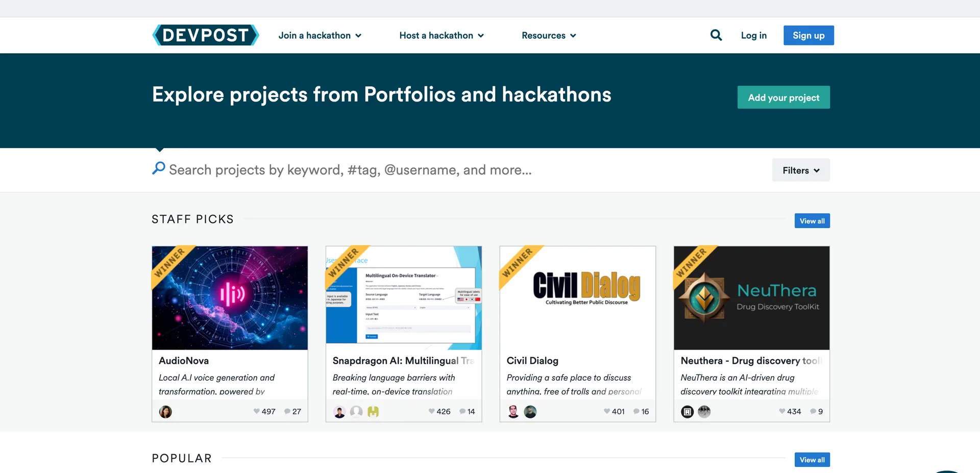The width and height of the screenshot is (980, 473).
Task: Click Add your project button
Action: pos(783,97)
